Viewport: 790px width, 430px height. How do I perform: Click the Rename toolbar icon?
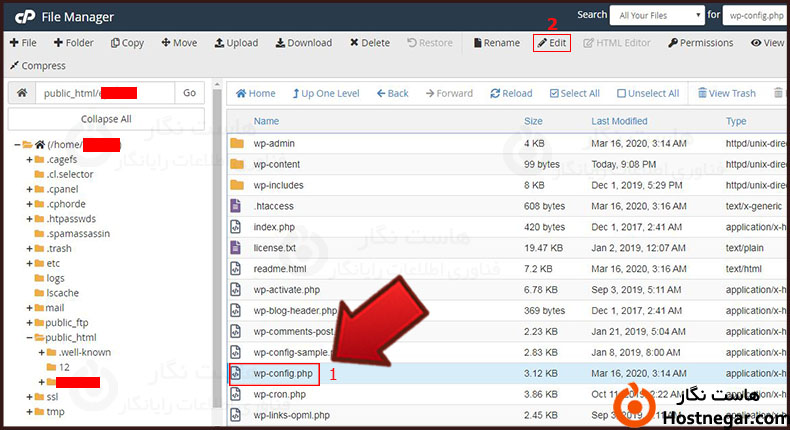click(x=496, y=43)
